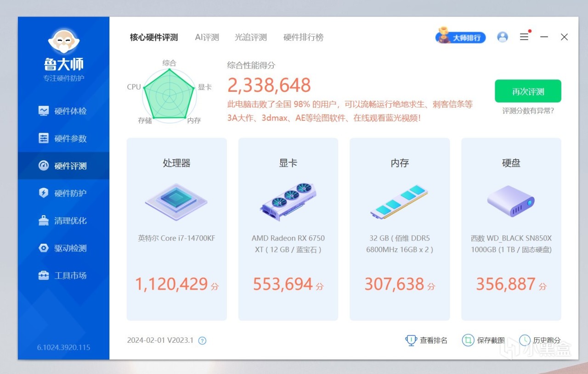
Task: Click the graphics card score 553,694
Action: pos(283,284)
